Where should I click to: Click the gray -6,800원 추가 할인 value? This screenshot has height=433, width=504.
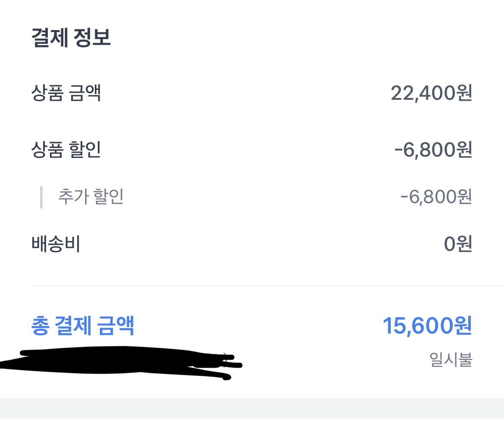pyautogui.click(x=436, y=197)
